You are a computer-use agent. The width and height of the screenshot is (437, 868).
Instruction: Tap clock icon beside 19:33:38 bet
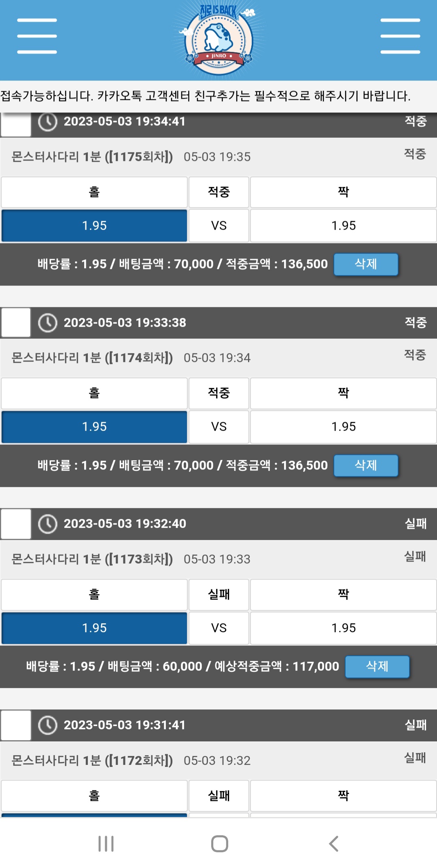48,323
